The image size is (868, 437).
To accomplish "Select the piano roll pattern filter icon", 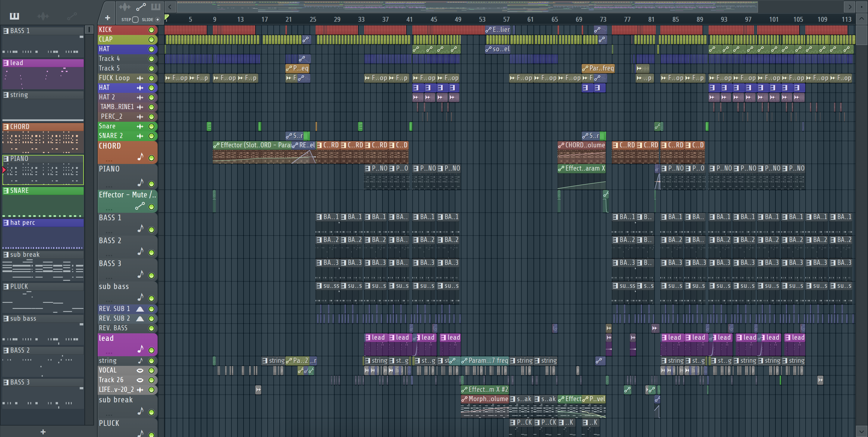I will [x=14, y=16].
